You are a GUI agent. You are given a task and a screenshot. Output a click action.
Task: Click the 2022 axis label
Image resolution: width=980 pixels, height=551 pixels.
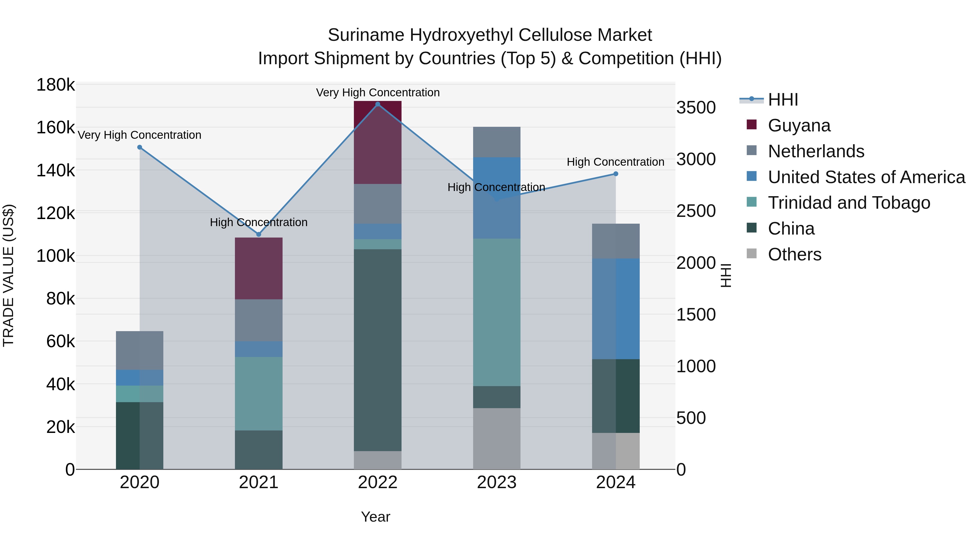tap(378, 482)
